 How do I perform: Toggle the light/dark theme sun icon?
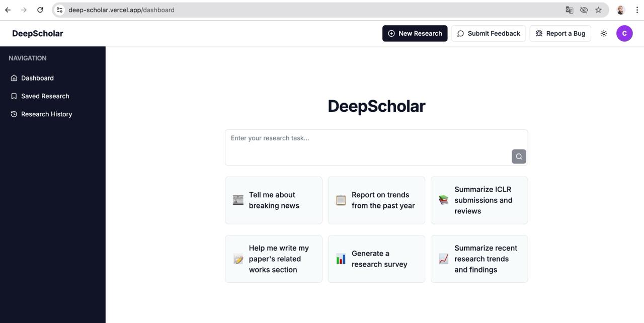click(604, 34)
